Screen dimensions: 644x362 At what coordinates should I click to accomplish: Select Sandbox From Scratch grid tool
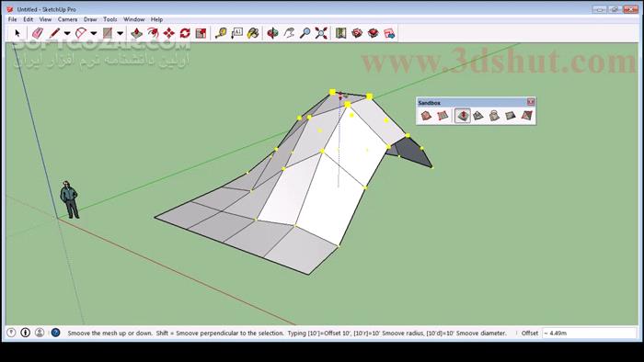[443, 116]
